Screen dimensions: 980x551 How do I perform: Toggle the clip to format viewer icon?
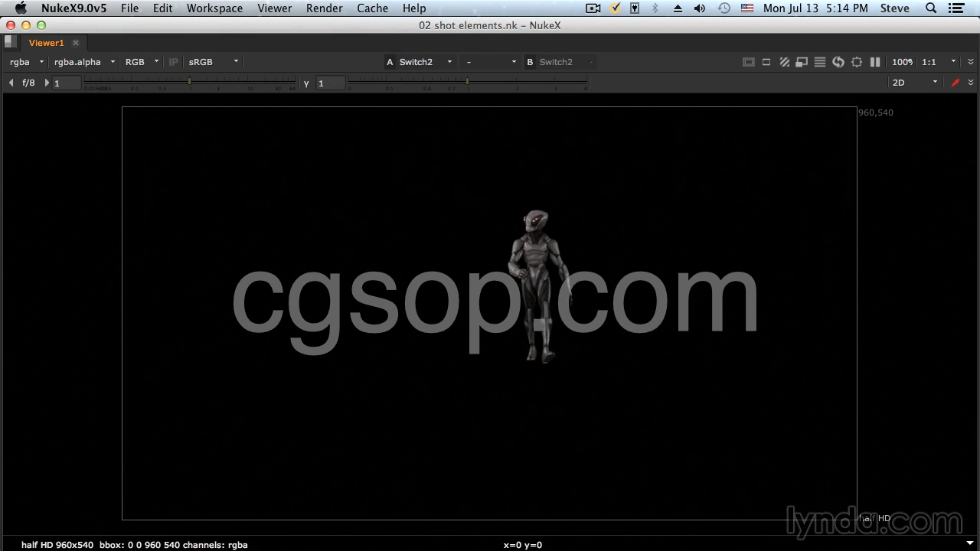coord(749,62)
